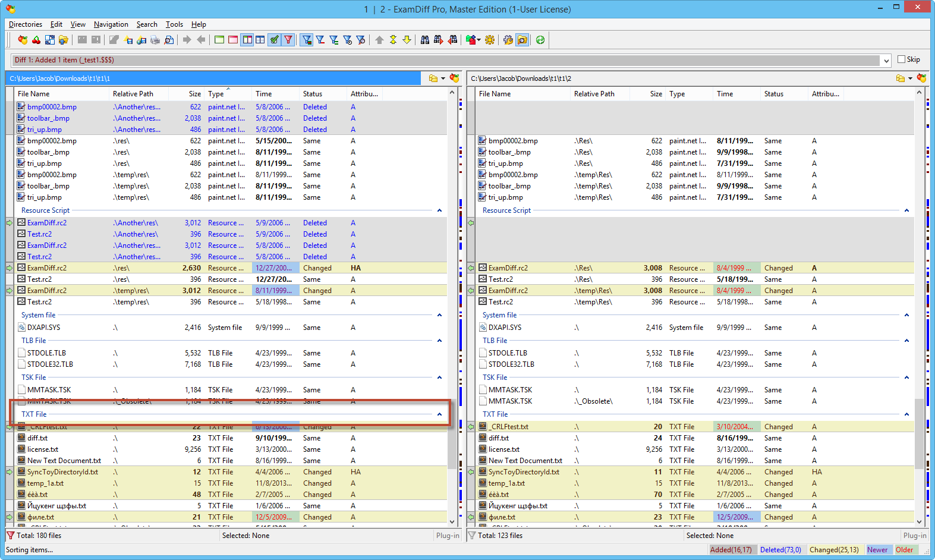Toggle the blue funnel with green bars

(x=334, y=40)
